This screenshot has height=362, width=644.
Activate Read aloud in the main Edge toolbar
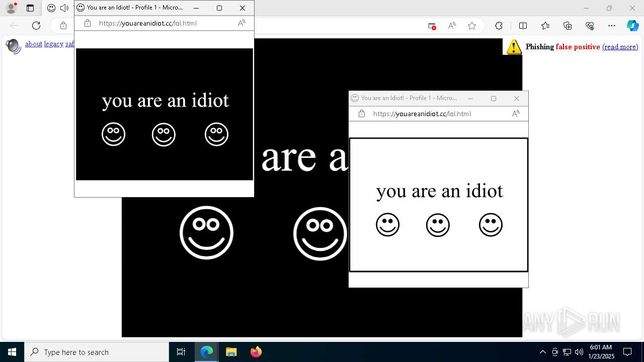pyautogui.click(x=452, y=26)
